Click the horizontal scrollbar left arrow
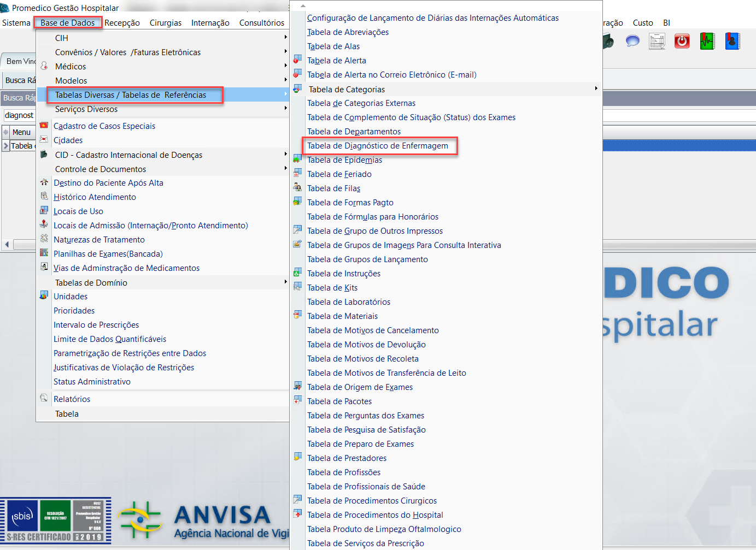The height and width of the screenshot is (550, 756). tap(7, 245)
